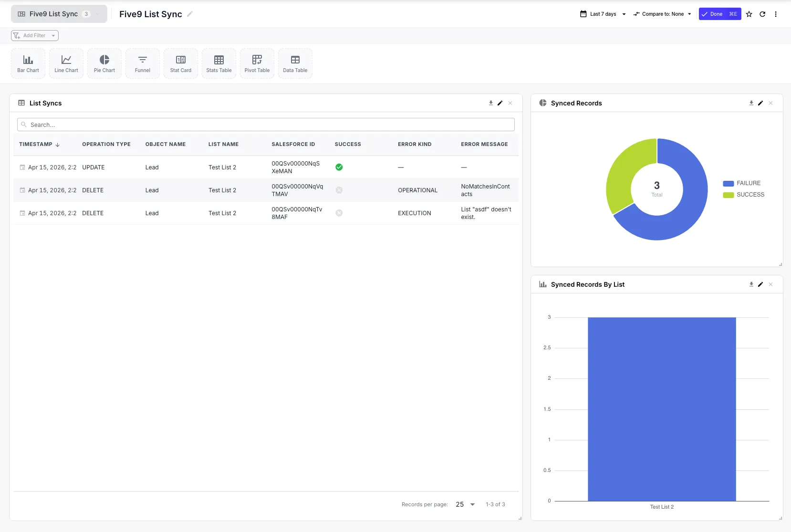791x532 pixels.
Task: Select the NoMatchesInContacts error message
Action: coord(486,190)
